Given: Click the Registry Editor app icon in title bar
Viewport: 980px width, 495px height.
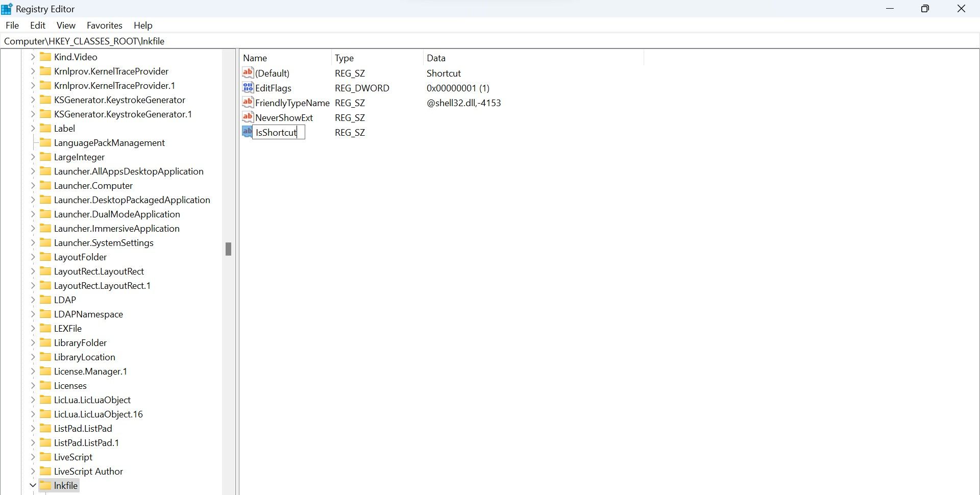Looking at the screenshot, I should [x=7, y=9].
